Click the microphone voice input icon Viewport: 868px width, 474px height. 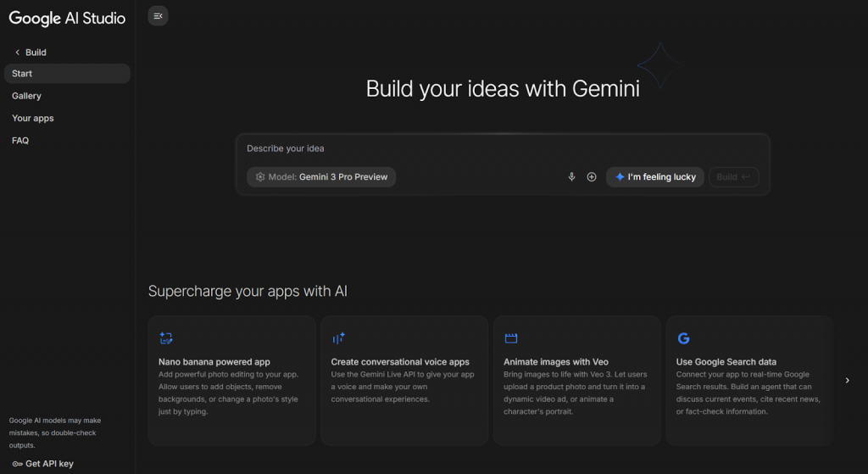point(571,177)
